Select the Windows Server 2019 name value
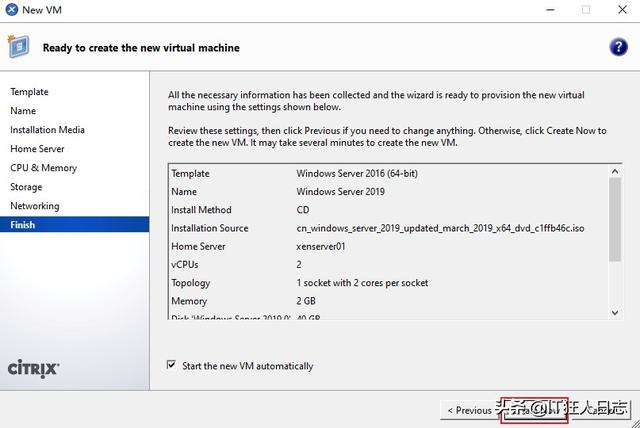The image size is (640, 428). click(340, 192)
